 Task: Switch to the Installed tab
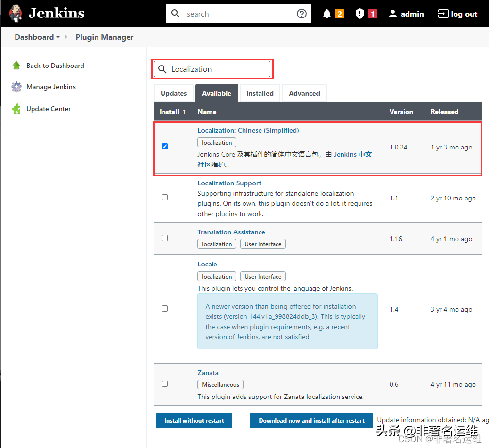click(x=260, y=93)
